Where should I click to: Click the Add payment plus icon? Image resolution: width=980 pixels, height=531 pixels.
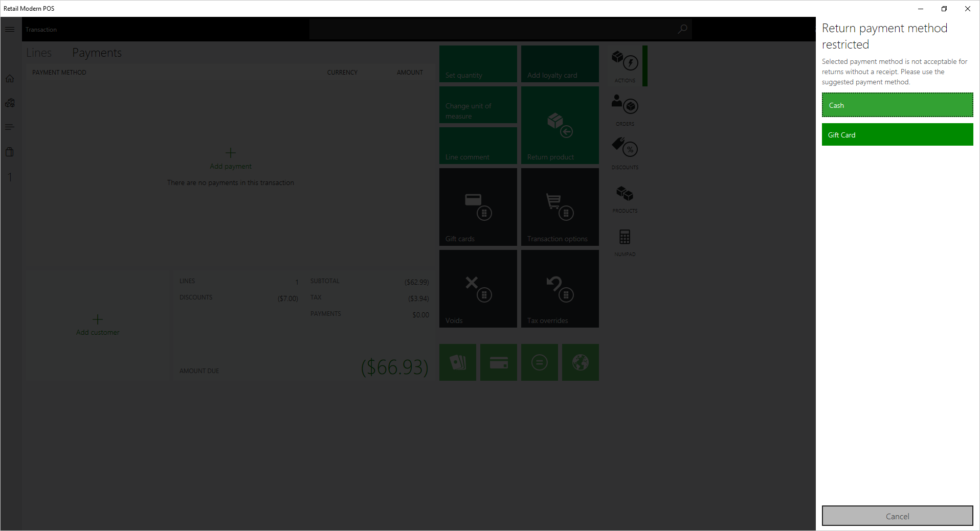231,153
